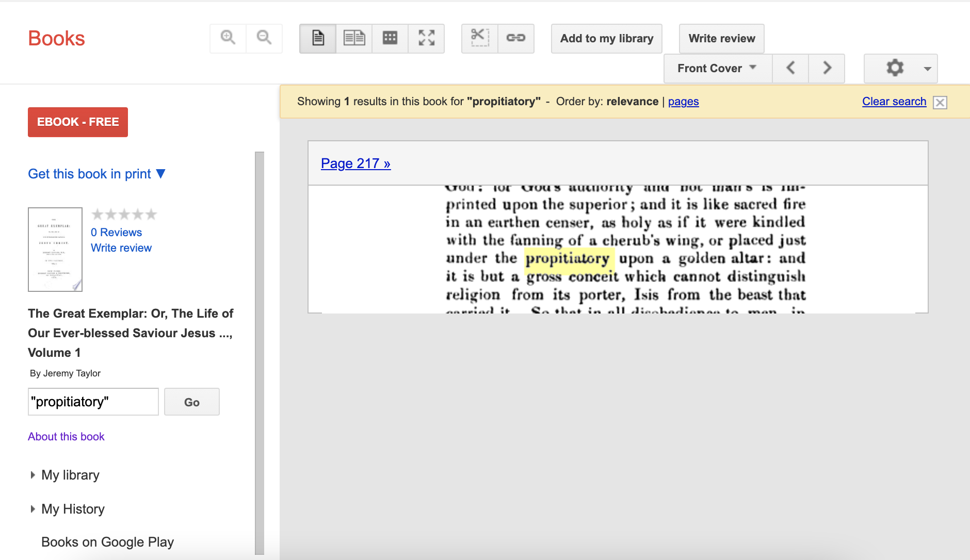This screenshot has height=560, width=970.
Task: Click the author text By Jeremy Taylor
Action: tap(65, 373)
